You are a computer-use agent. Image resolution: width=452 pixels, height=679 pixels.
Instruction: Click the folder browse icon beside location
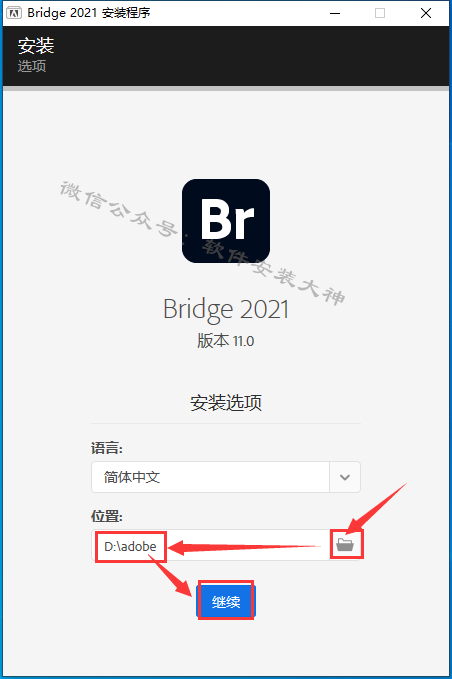click(x=345, y=544)
